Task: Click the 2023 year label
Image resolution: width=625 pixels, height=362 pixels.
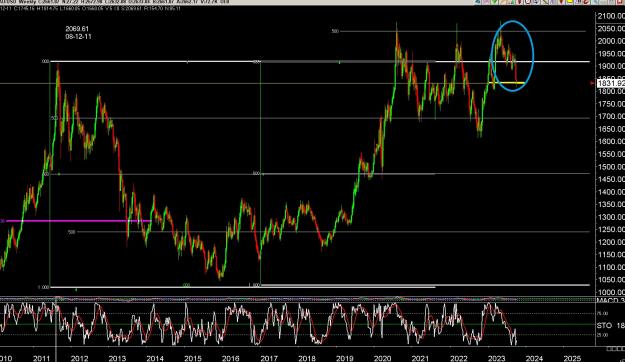Action: pyautogui.click(x=497, y=358)
